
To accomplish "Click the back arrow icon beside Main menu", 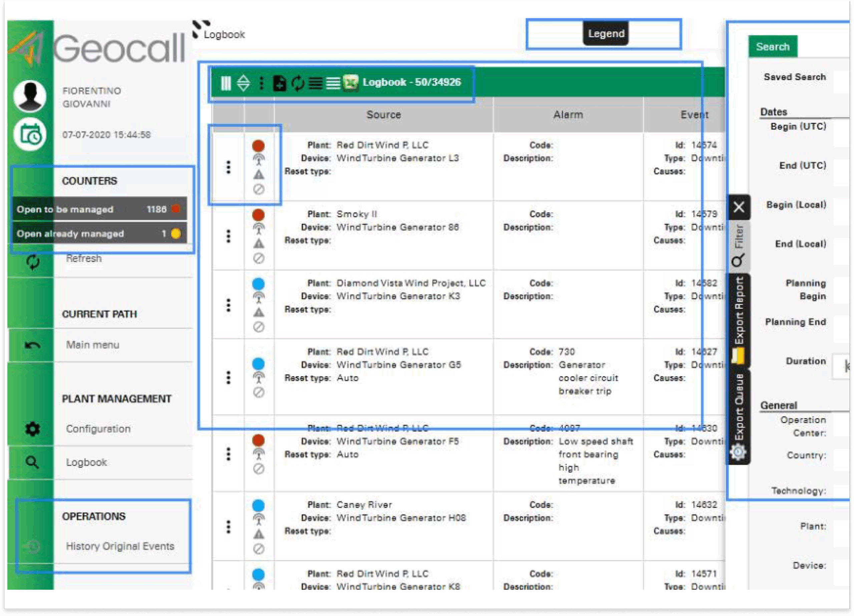I will point(32,345).
